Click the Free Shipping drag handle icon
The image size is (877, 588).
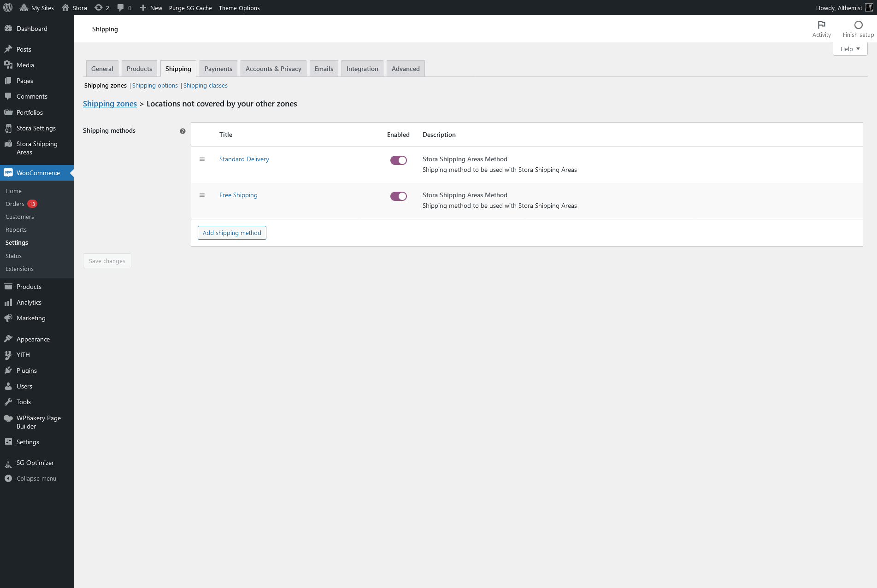202,195
